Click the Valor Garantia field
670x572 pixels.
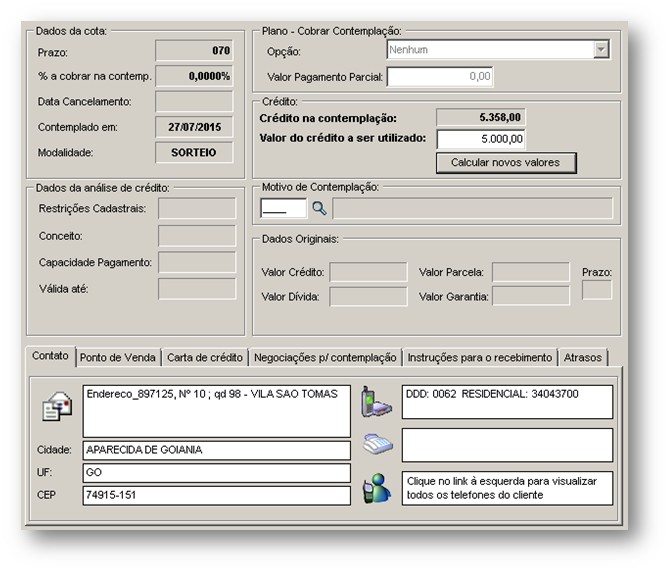(531, 296)
